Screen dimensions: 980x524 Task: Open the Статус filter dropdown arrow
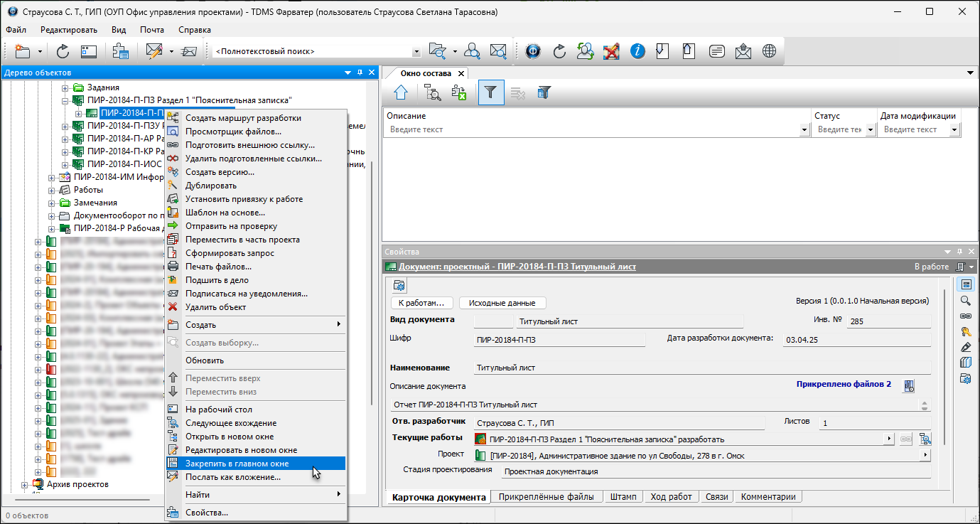tap(871, 130)
